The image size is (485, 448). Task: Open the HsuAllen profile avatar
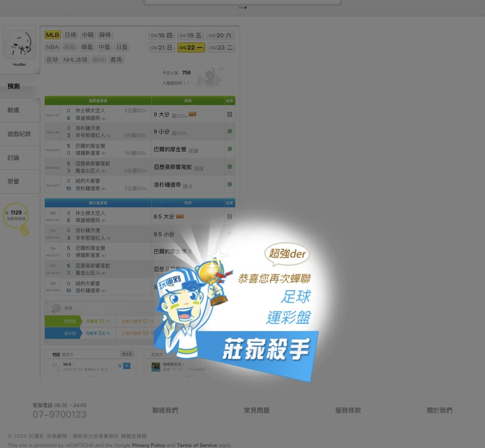[x=19, y=42]
